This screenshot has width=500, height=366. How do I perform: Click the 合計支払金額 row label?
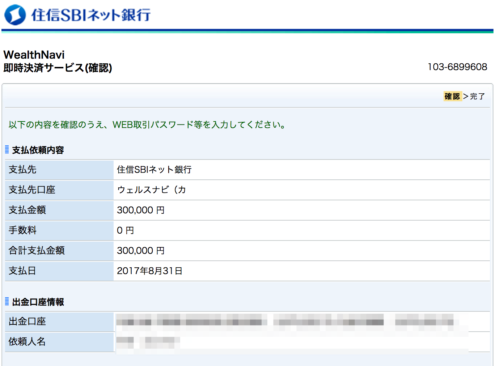[36, 251]
